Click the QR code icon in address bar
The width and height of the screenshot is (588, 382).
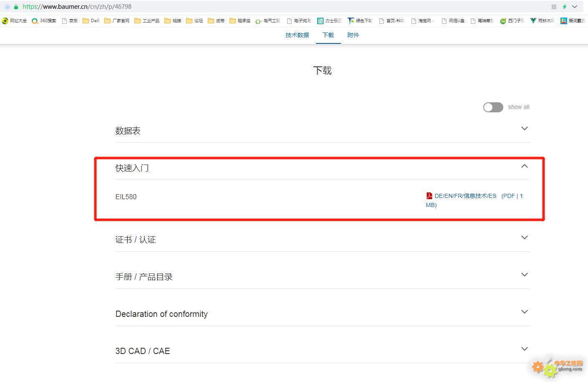pos(554,7)
